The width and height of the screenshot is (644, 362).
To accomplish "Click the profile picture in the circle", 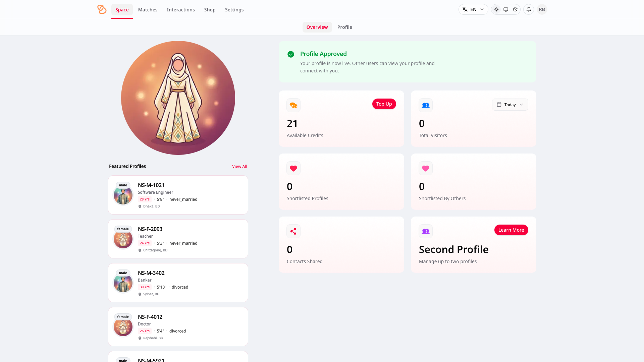I will (x=178, y=98).
